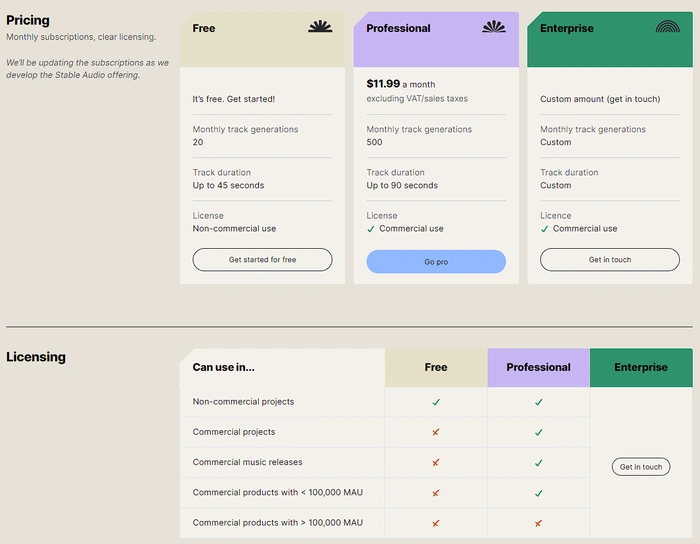Click the "Can use in..." table header

tap(224, 367)
